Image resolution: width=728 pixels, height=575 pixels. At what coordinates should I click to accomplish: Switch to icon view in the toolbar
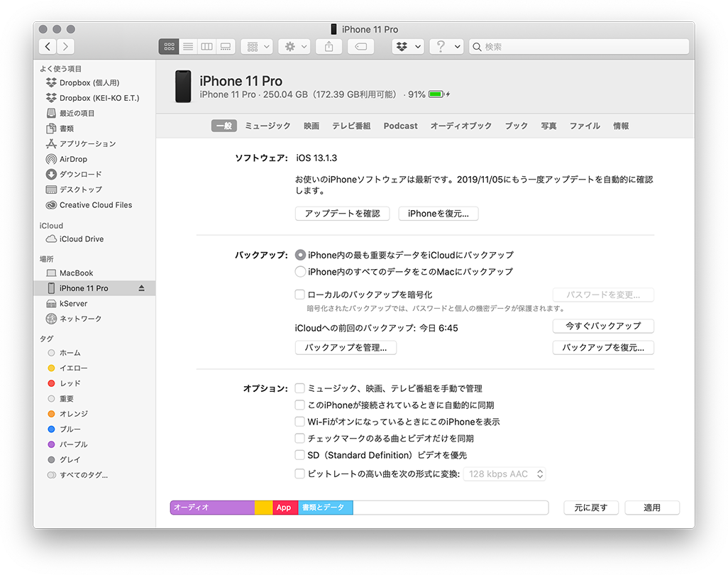pos(169,46)
